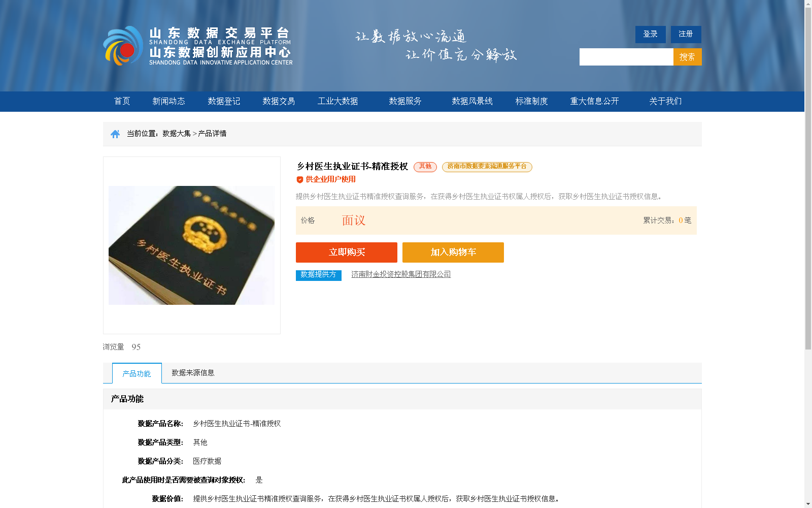Image resolution: width=812 pixels, height=508 pixels.
Task: Click the 数据产品类型 value 其他
Action: coord(200,442)
